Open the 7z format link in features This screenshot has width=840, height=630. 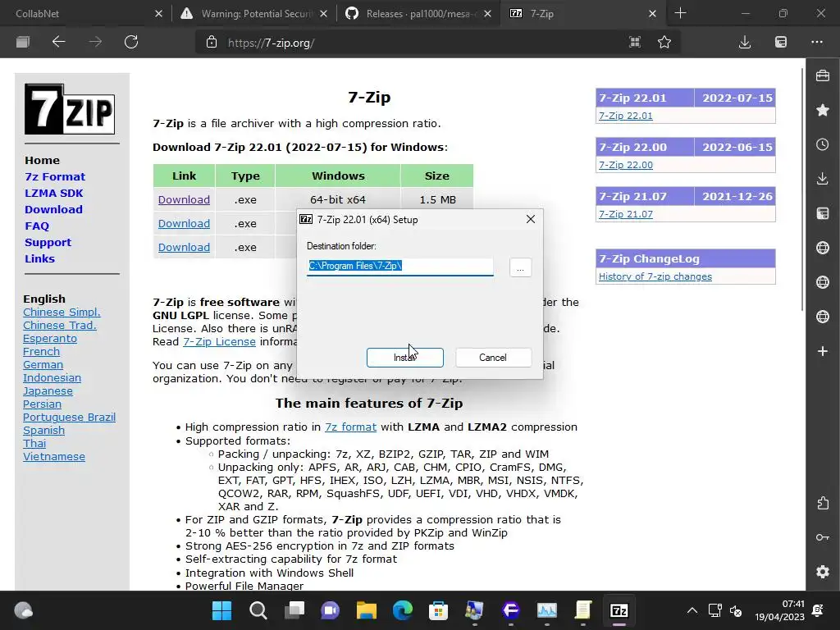(x=351, y=427)
